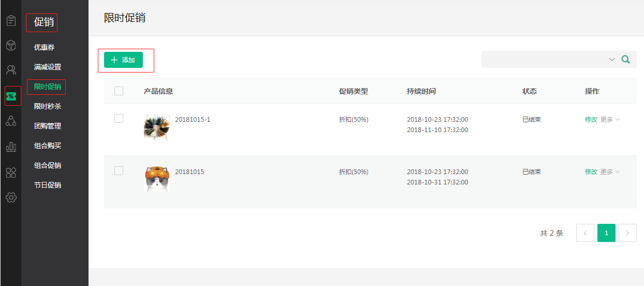Expand 更多 dropdown for 20181015 row
This screenshot has height=286, width=644.
pyautogui.click(x=610, y=172)
